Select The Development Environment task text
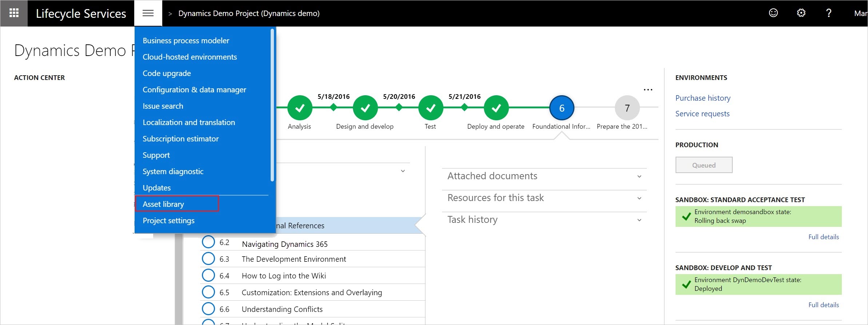868x325 pixels. [294, 259]
